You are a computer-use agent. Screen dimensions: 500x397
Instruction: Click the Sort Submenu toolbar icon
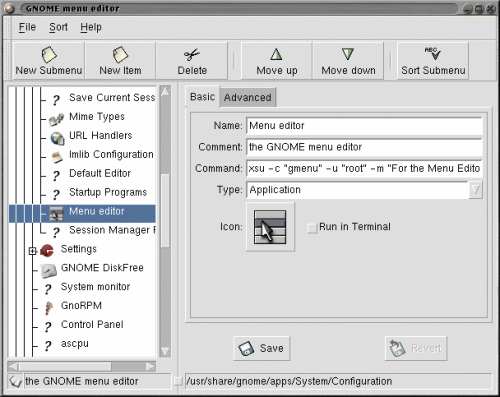click(433, 53)
